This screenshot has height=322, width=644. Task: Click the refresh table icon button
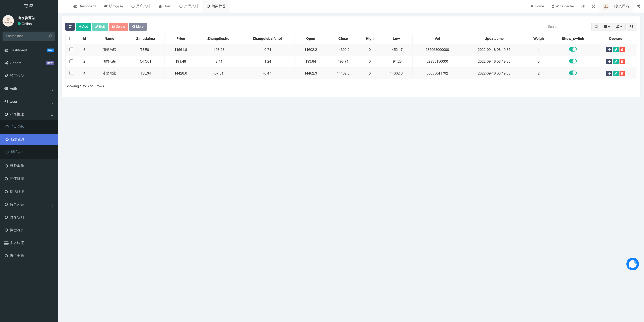pyautogui.click(x=70, y=27)
